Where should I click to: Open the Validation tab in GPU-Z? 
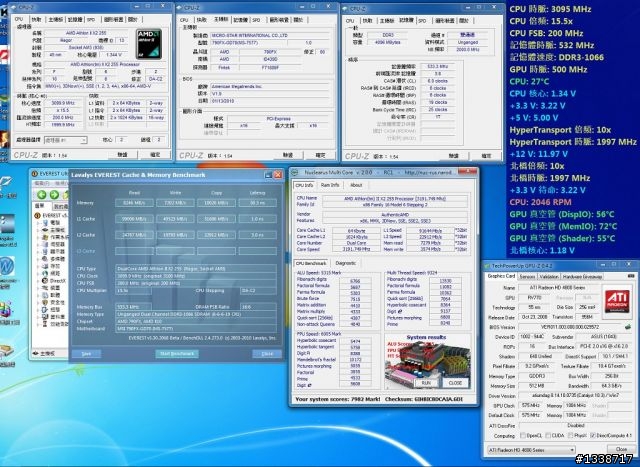click(x=549, y=276)
